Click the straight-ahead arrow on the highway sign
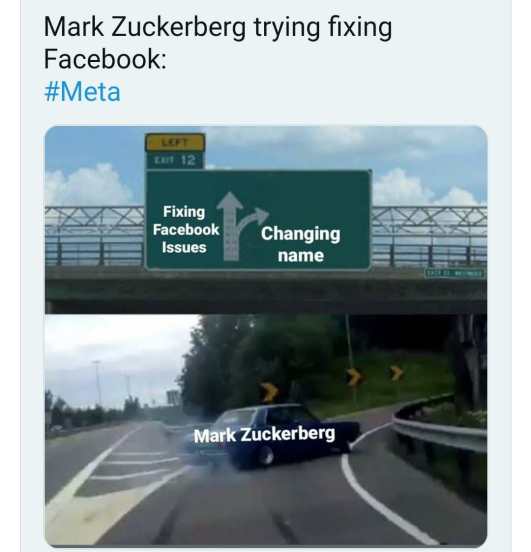531x552 pixels. (x=230, y=226)
